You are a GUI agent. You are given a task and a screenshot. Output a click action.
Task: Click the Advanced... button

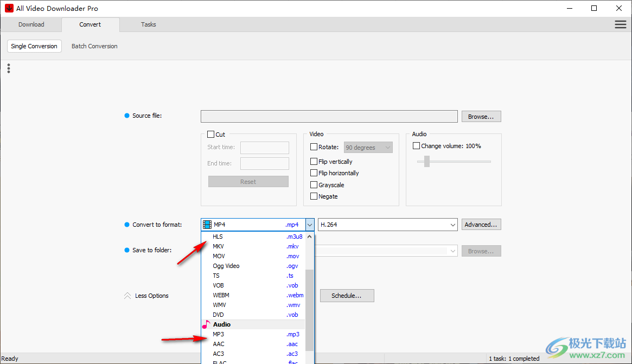click(x=481, y=225)
